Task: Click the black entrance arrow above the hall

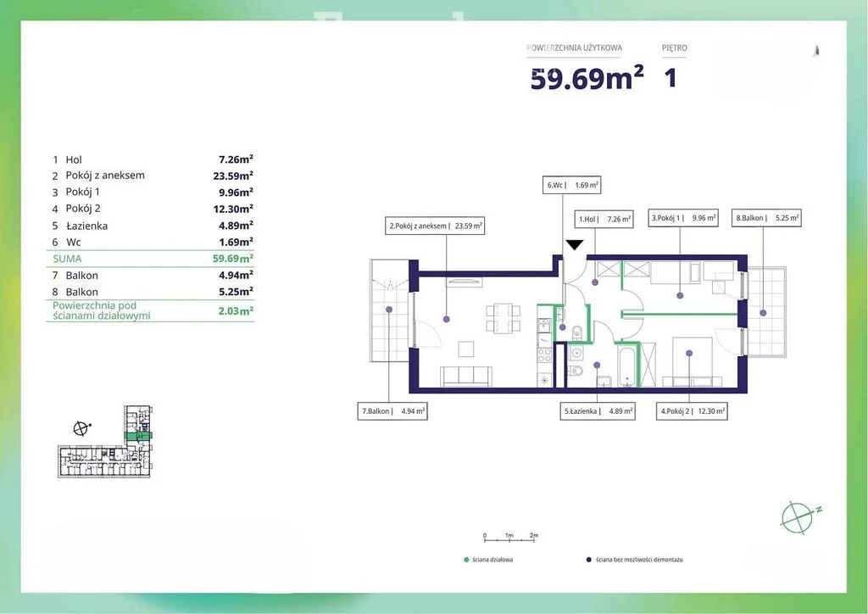Action: pos(574,245)
